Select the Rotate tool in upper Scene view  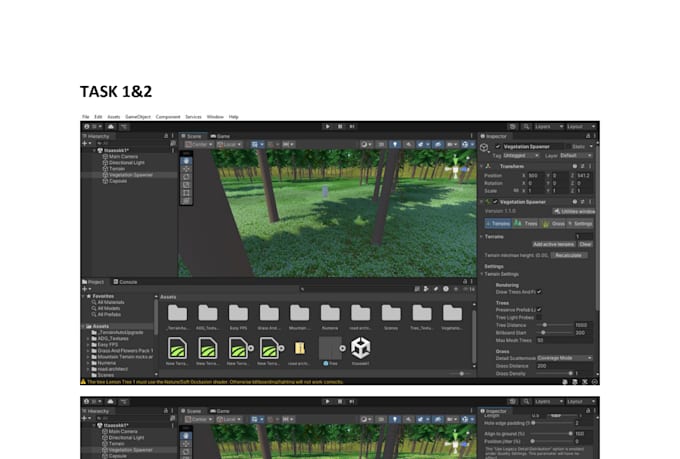[186, 177]
